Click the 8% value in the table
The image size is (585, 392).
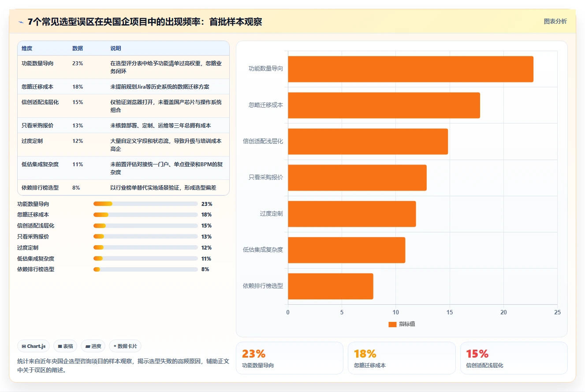coord(76,188)
